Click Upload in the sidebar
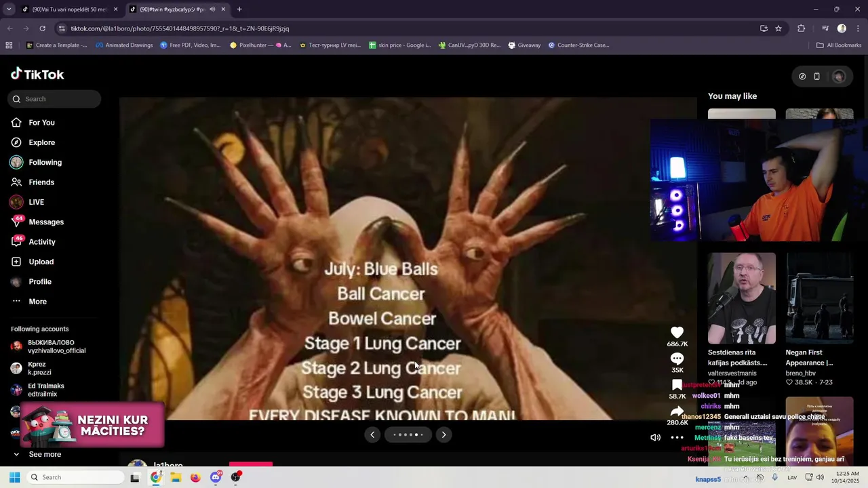The width and height of the screenshot is (868, 488). pyautogui.click(x=33, y=262)
